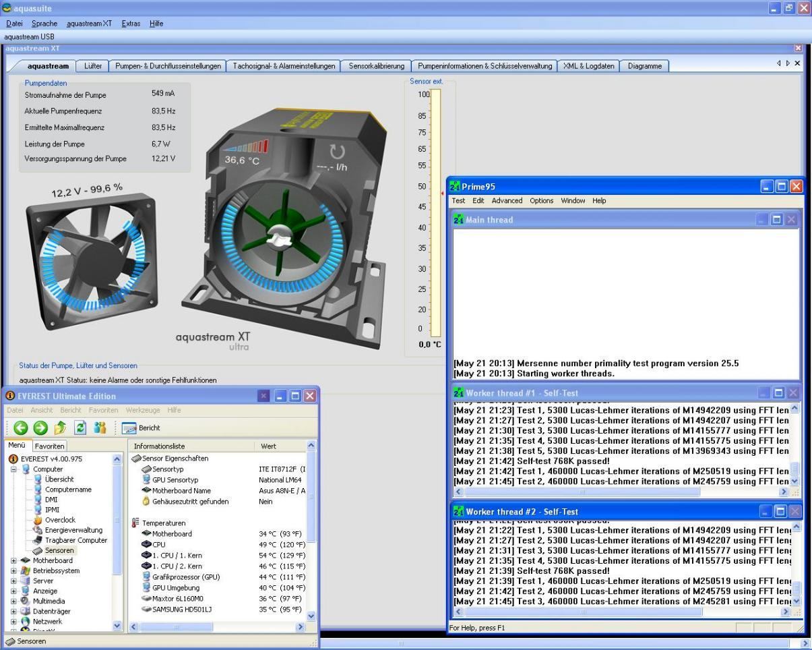Open the Diagramme tab
Image resolution: width=812 pixels, height=650 pixels.
click(645, 66)
